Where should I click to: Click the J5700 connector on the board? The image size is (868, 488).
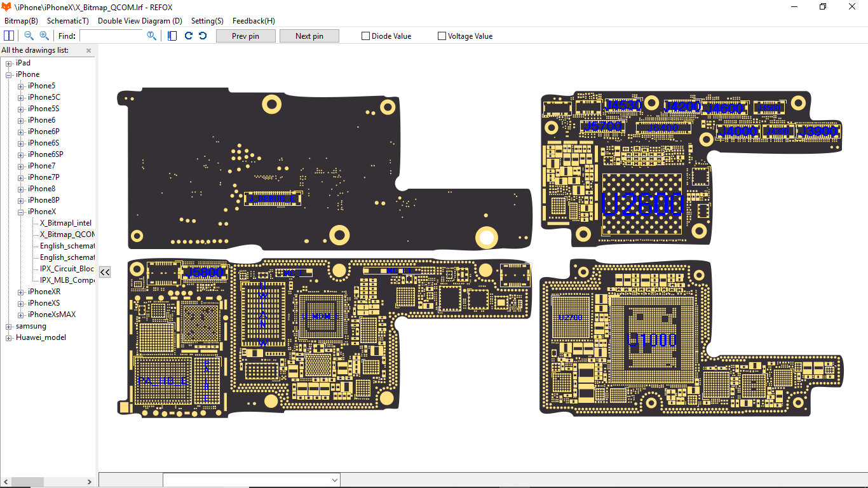pyautogui.click(x=603, y=126)
